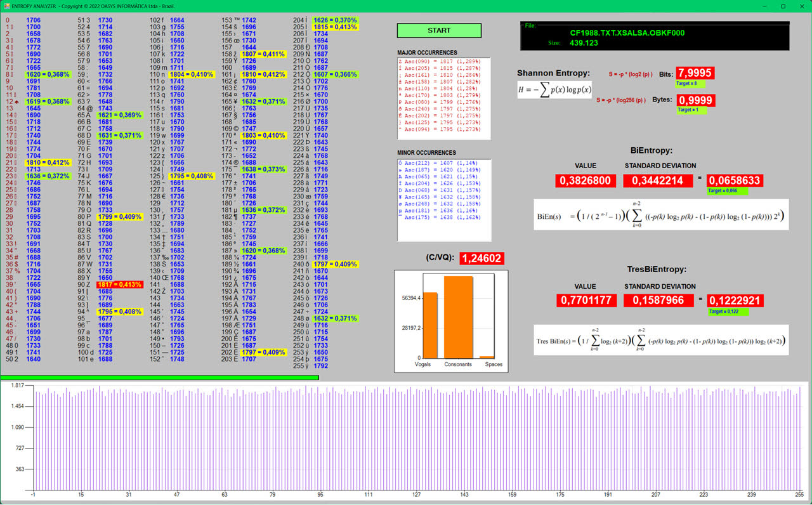The image size is (812, 505).
Task: Click the green analysis progress bar
Action: point(160,377)
